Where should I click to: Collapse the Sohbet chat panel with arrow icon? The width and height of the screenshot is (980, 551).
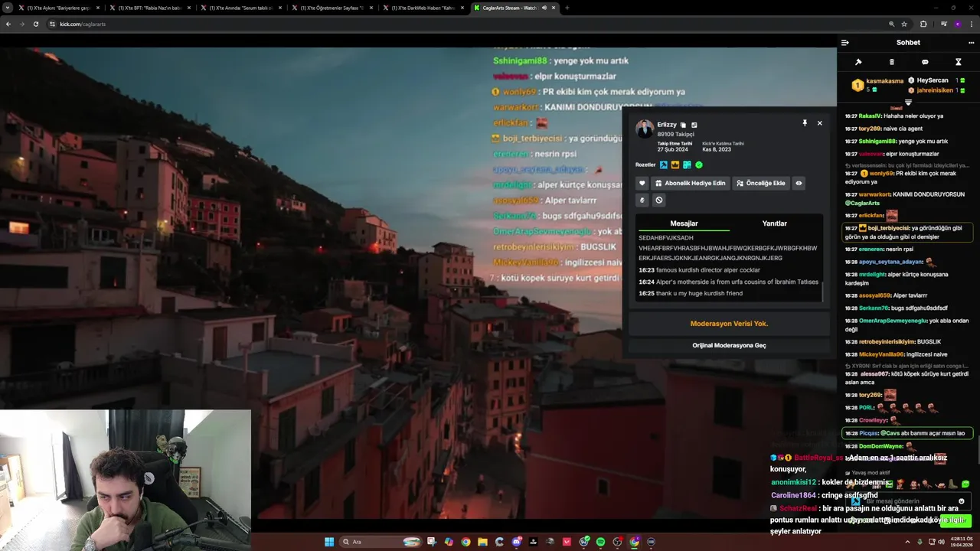(x=844, y=43)
